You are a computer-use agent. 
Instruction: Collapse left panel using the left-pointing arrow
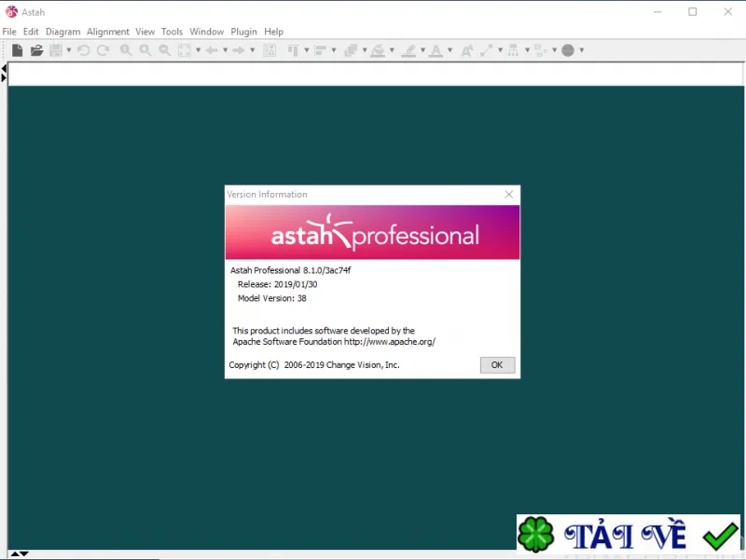coord(4,69)
